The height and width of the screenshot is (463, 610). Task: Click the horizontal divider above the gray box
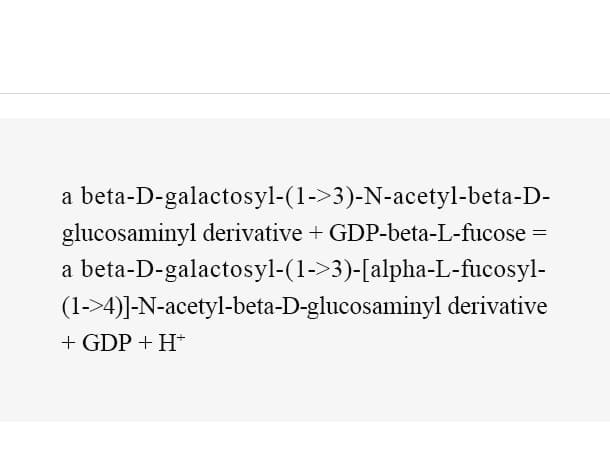click(305, 93)
